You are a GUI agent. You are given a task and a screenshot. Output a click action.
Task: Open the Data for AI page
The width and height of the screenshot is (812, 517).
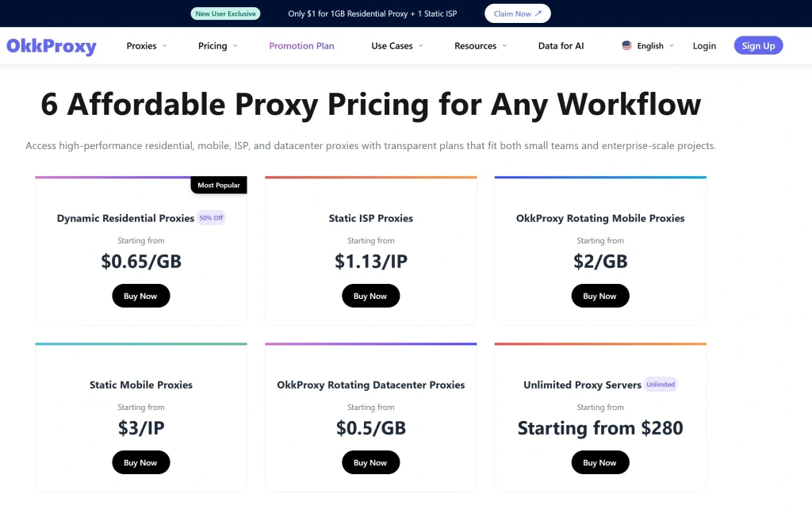(x=561, y=46)
